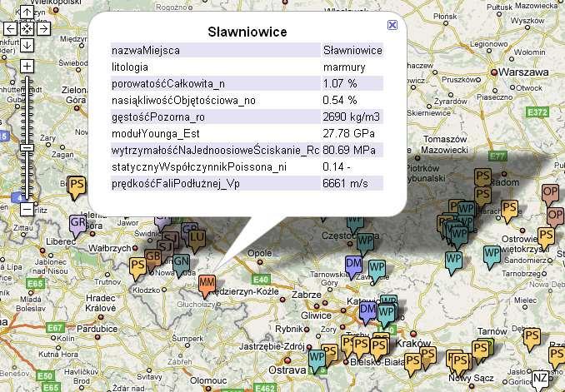Screen dimensions: 565x392
Task: Click the E67 road shield near Pardubice
Action: [55, 328]
